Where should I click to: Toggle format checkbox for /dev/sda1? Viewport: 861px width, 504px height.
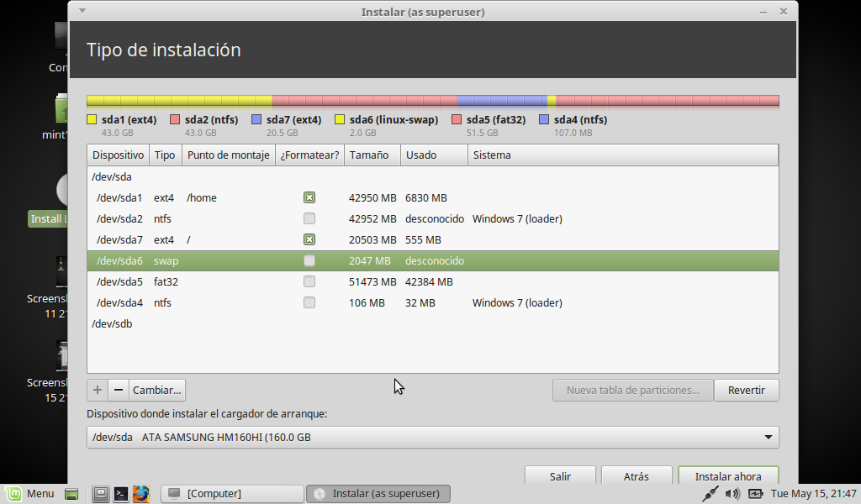click(309, 198)
